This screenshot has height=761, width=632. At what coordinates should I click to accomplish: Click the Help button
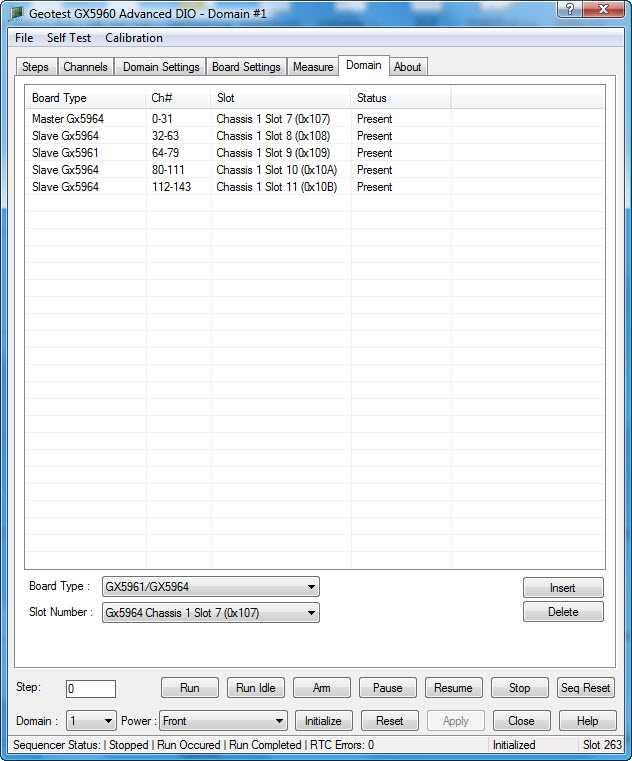click(x=588, y=721)
